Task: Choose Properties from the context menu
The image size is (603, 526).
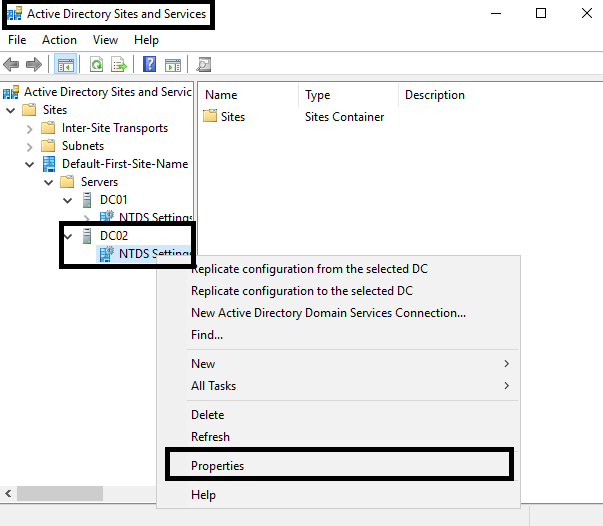Action: 340,466
